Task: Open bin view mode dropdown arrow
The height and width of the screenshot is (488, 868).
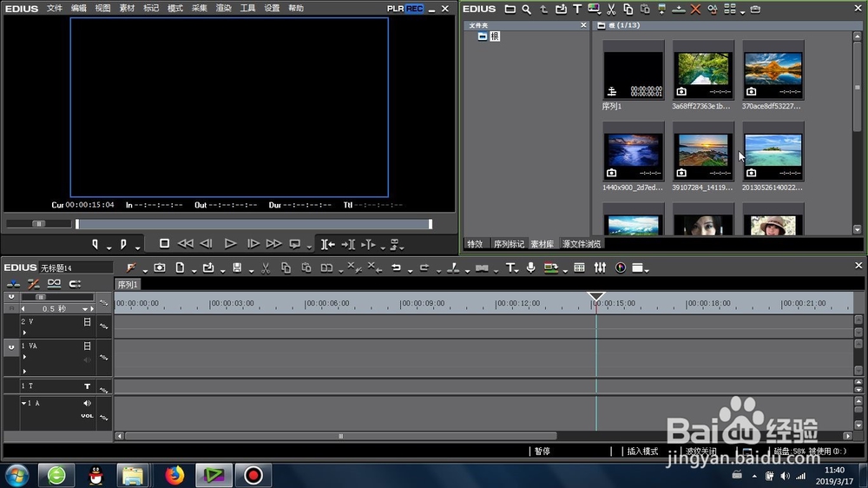Action: (x=742, y=12)
